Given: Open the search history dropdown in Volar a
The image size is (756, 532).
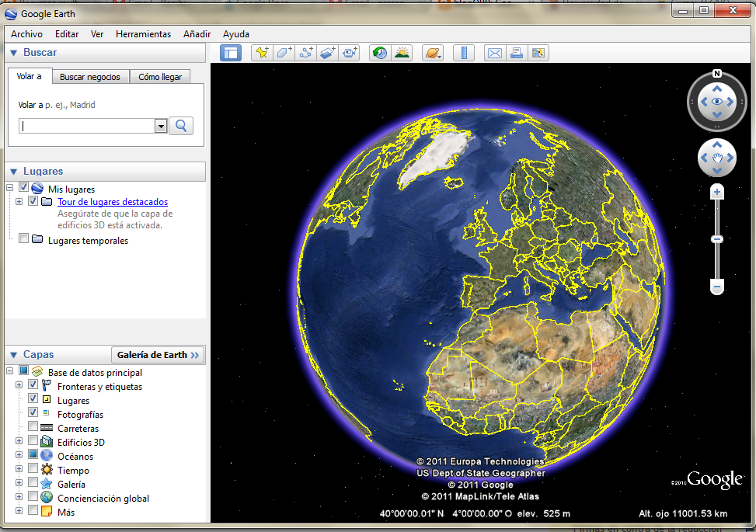Looking at the screenshot, I should [x=161, y=125].
